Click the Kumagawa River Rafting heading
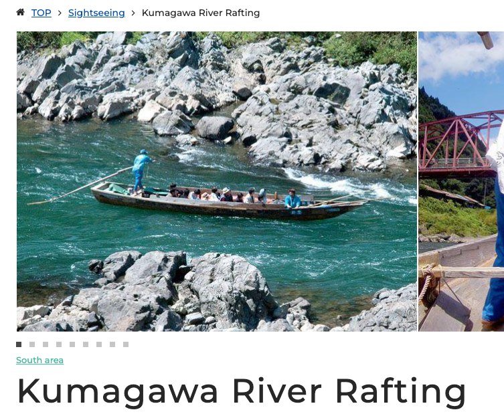 (x=242, y=392)
